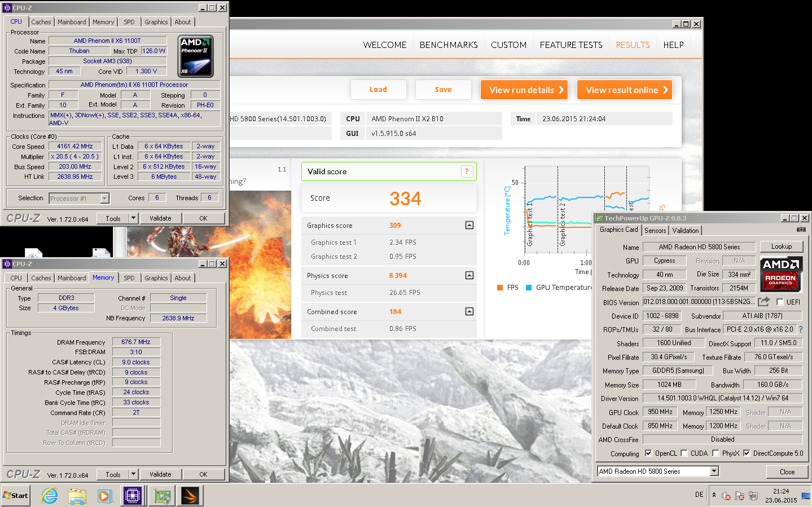The image size is (812, 507).
Task: Collapse the Physics score section
Action: click(469, 275)
